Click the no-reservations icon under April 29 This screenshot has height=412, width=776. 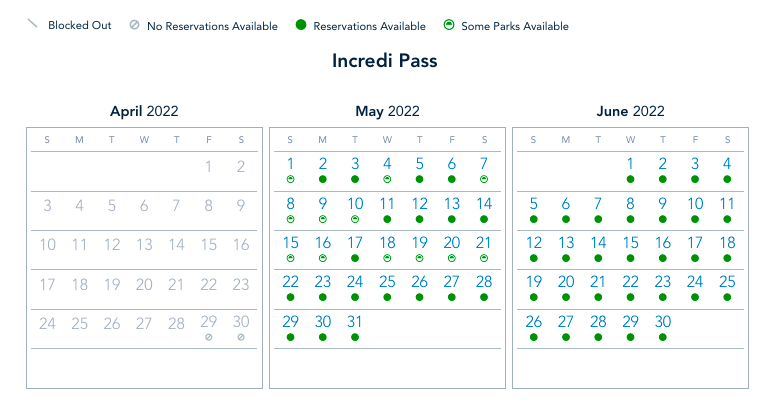pyautogui.click(x=208, y=337)
